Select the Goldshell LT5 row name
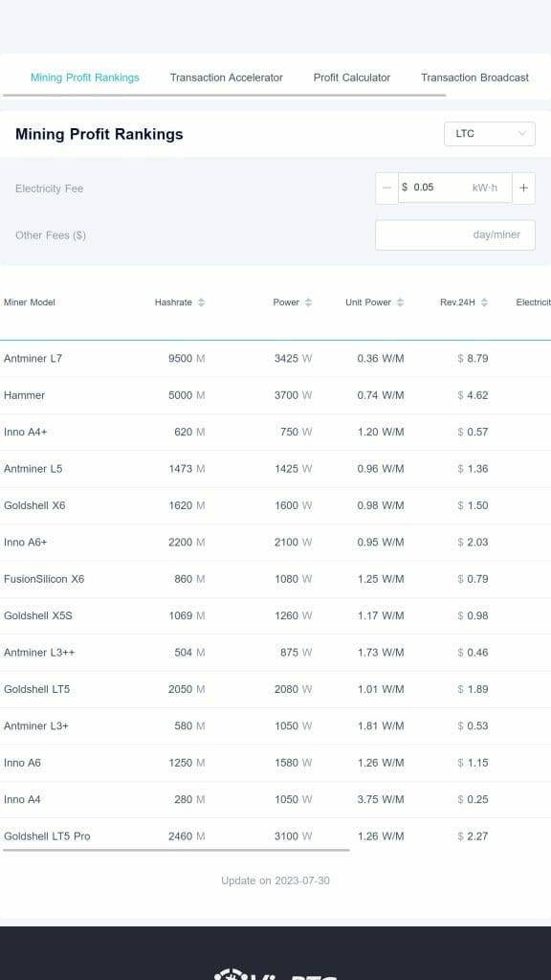This screenshot has width=551, height=980. [37, 689]
